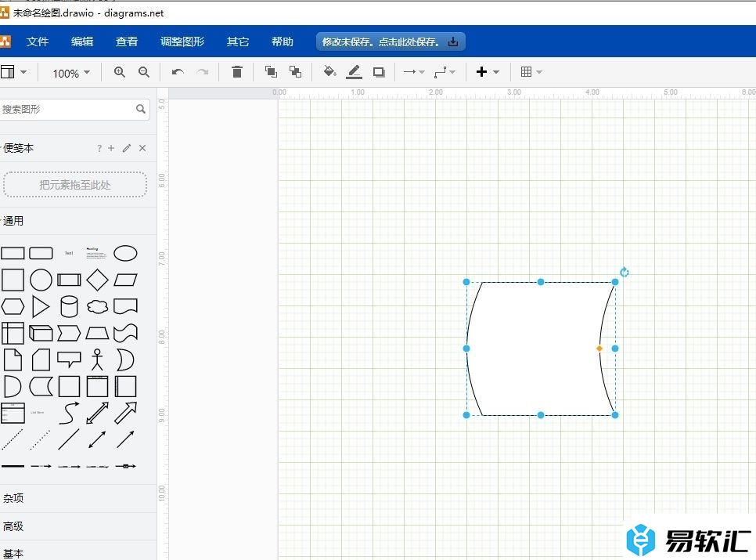Edit the scratchpad with pencil icon
The image size is (756, 560).
pos(127,148)
